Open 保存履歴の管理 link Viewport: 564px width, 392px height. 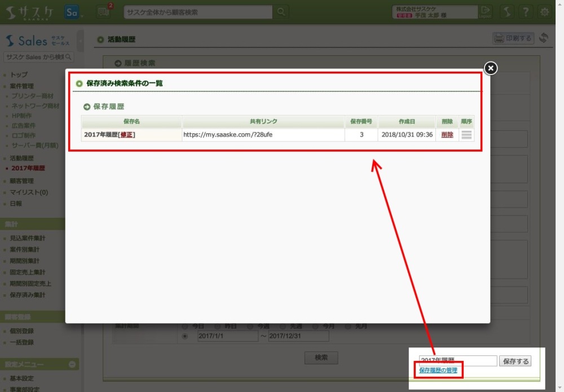tap(438, 370)
